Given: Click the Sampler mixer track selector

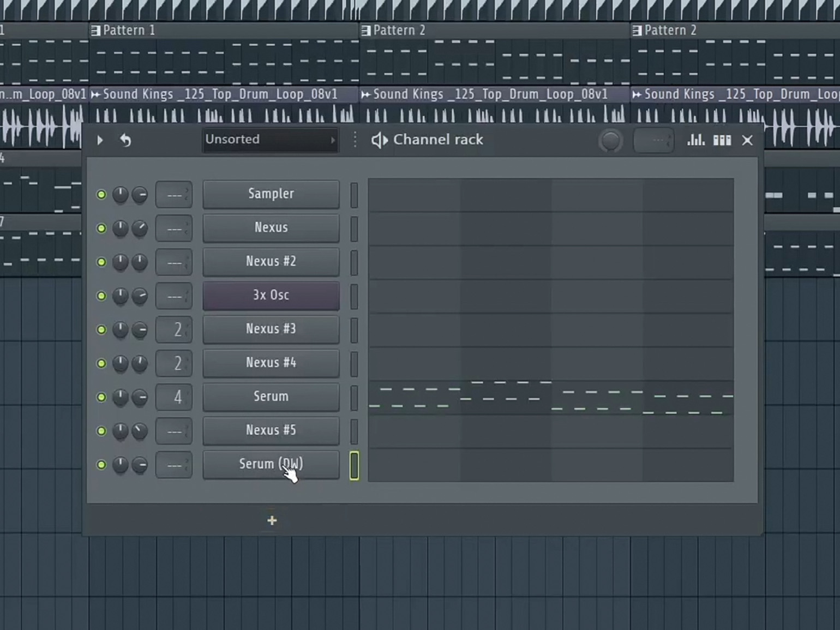Looking at the screenshot, I should click(174, 195).
